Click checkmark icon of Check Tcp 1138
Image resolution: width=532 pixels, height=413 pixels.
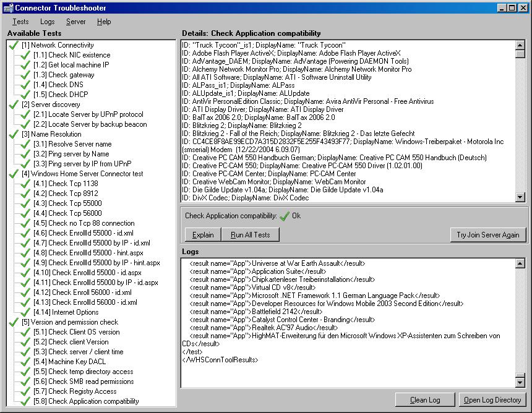pyautogui.click(x=25, y=184)
